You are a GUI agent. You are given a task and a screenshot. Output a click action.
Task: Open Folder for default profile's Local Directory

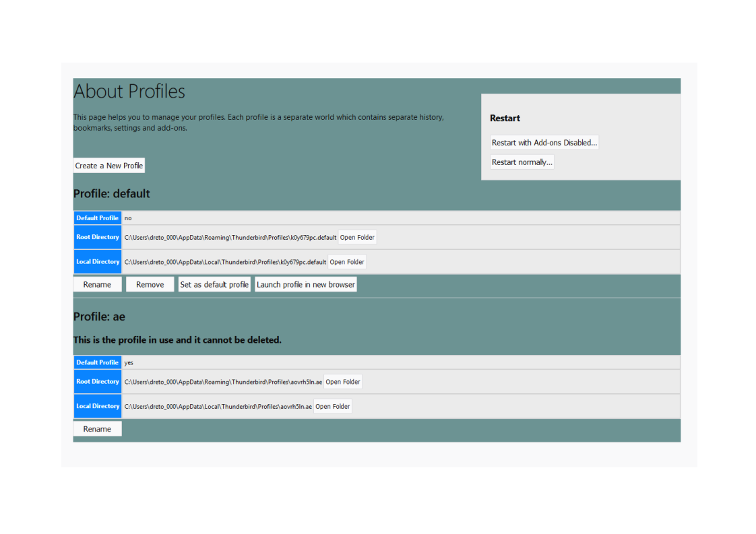(347, 262)
